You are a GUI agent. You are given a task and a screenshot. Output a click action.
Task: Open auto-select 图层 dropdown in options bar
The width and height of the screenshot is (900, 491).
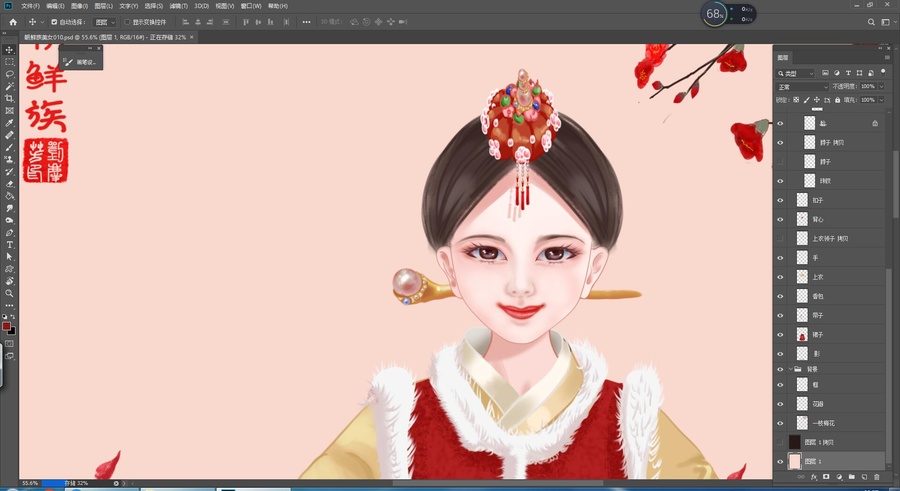click(104, 22)
